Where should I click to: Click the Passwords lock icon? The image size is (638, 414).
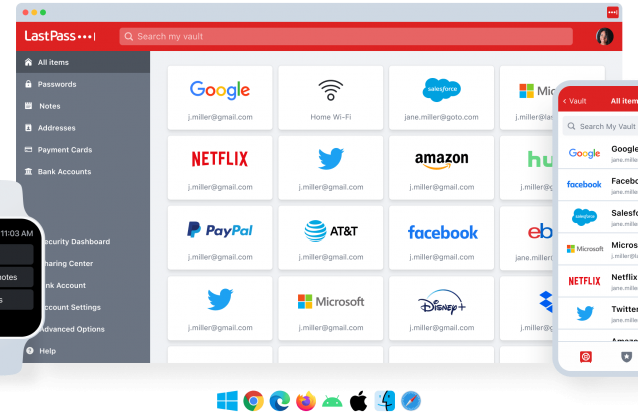coord(28,84)
